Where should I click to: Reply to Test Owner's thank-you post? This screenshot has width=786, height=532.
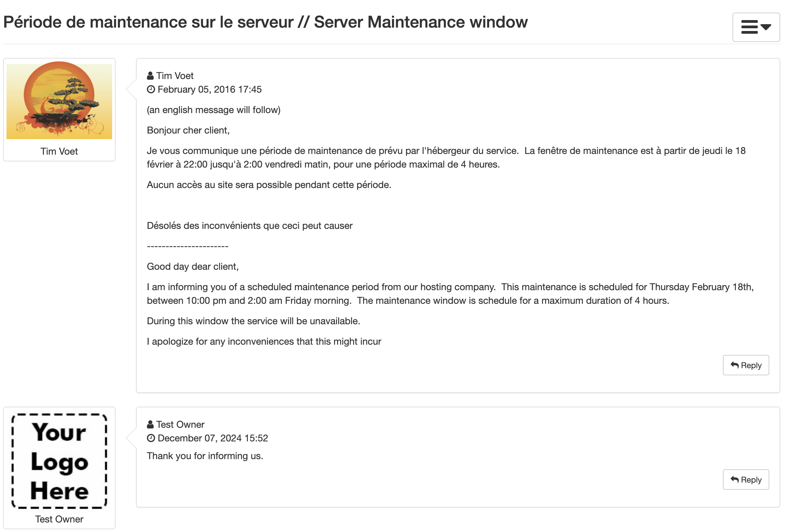(x=745, y=480)
